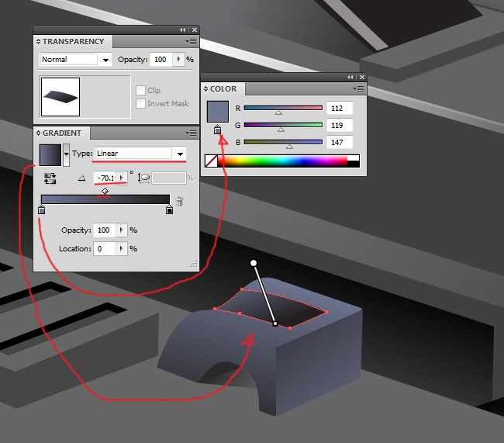Delete the gradient stop with the trash icon
This screenshot has height=443, width=504.
pyautogui.click(x=179, y=201)
